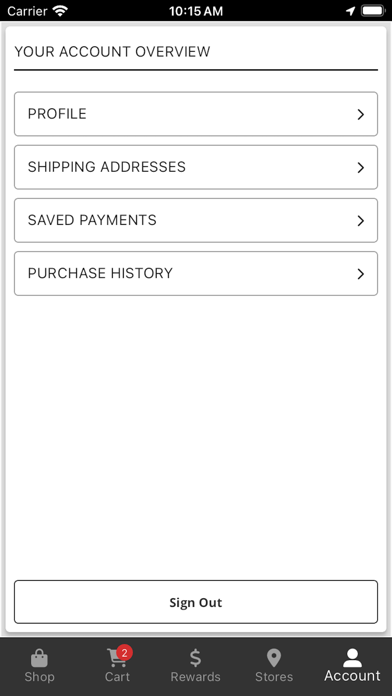Expand Saved Payments chevron arrow

(361, 221)
